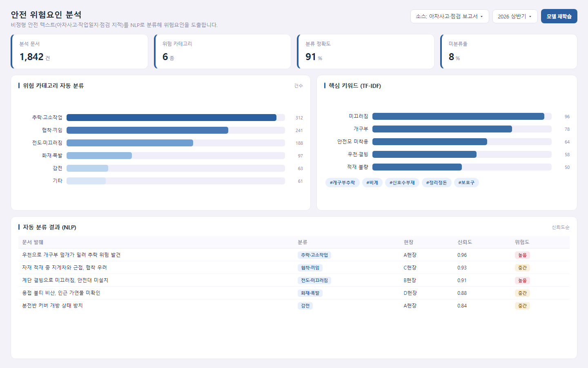Image resolution: width=588 pixels, height=368 pixels.
Task: Open row about 개구부 덮개 추락 위험
Action: coord(294,255)
